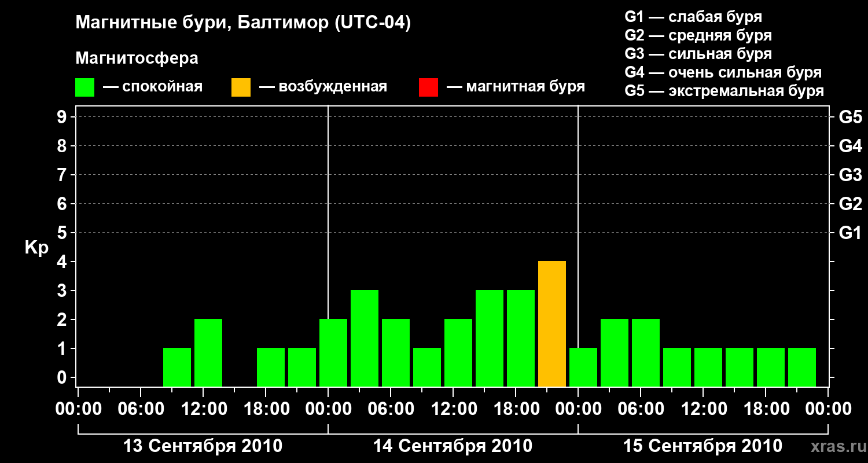Click the 'Магнитосфера' subtitle
Viewport: 868px width, 463px height.
pyautogui.click(x=137, y=58)
